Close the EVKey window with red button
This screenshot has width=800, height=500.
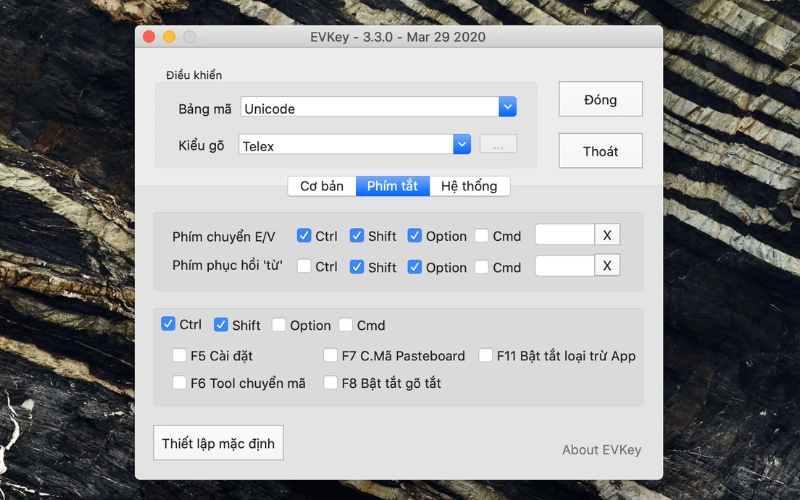click(x=149, y=37)
